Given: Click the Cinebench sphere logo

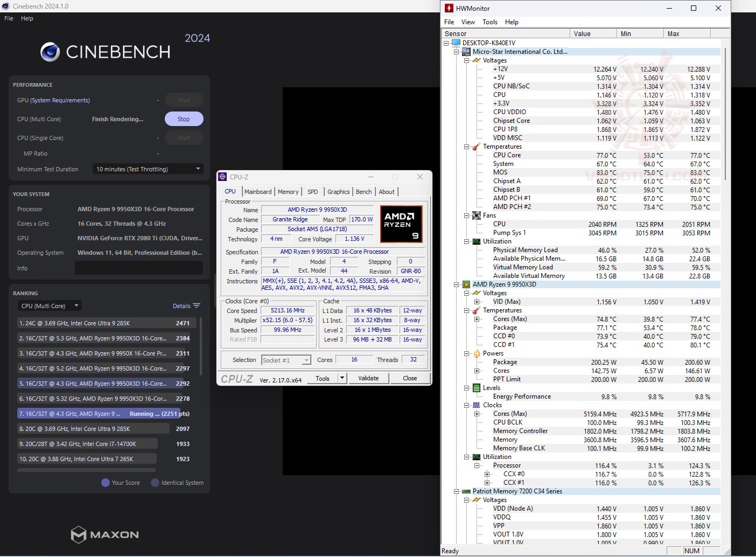Looking at the screenshot, I should [50, 52].
